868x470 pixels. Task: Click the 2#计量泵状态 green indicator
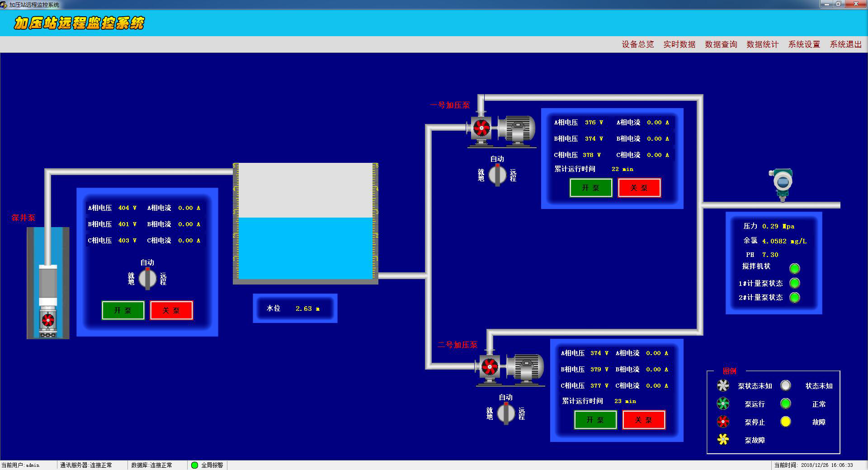[794, 297]
